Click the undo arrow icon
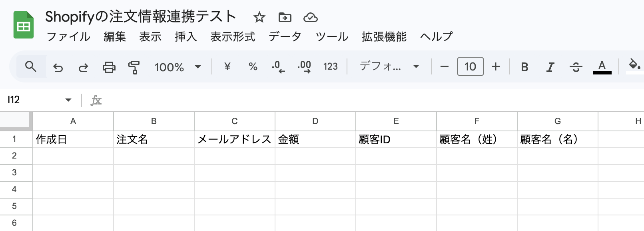This screenshot has width=644, height=231. 58,67
